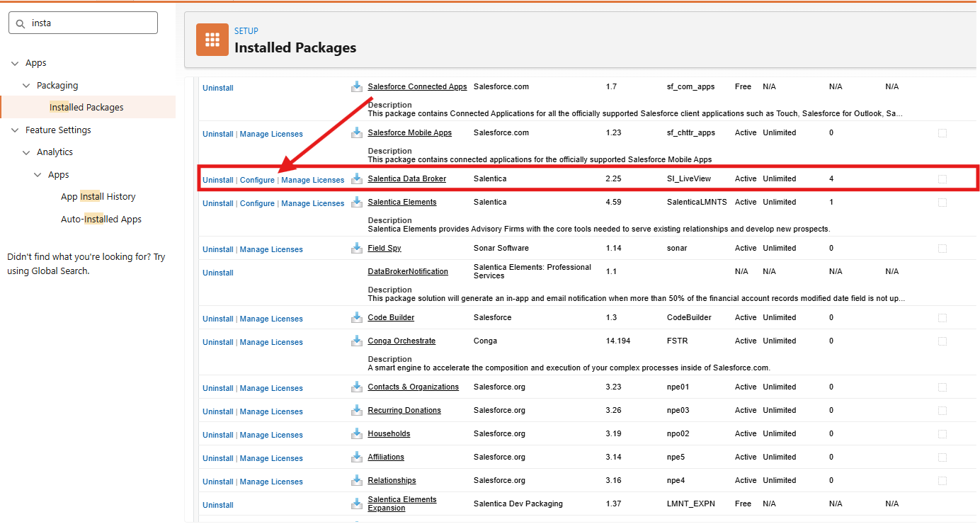The image size is (980, 529).
Task: Open Manage Licenses for Conga Orchestrate
Action: pos(271,342)
